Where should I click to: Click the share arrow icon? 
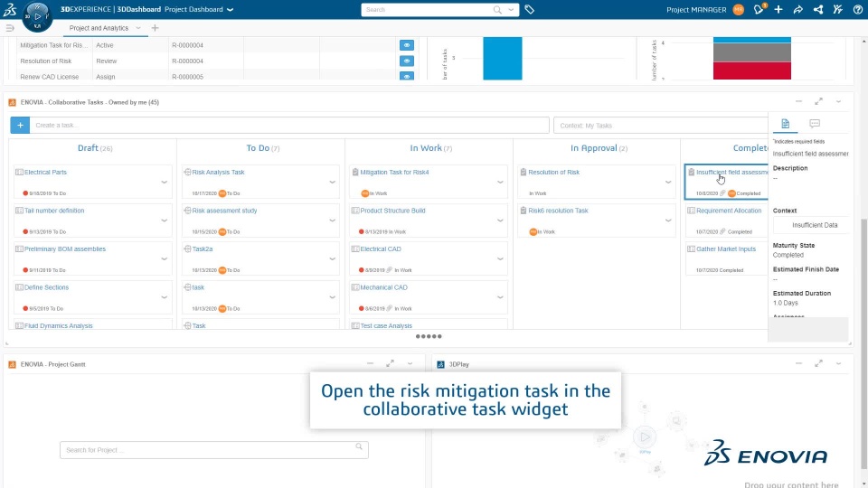(x=797, y=9)
